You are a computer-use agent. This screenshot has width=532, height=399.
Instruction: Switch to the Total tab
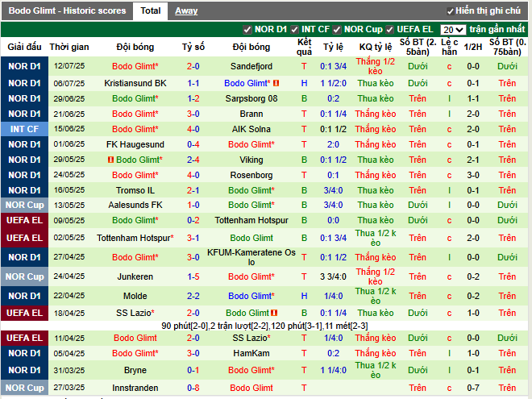150,10
